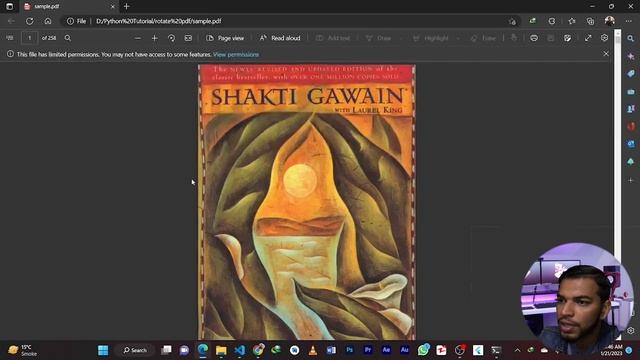
Task: Expand the Draw tool options arrow
Action: pos(401,38)
